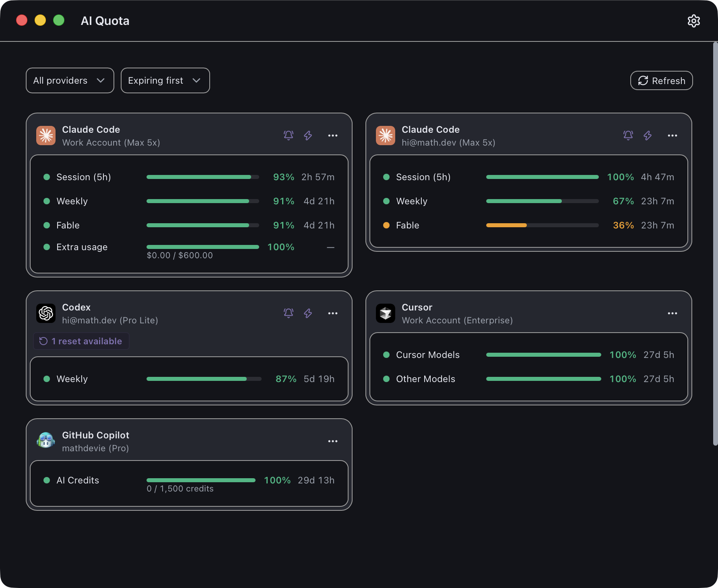The image size is (718, 588).
Task: Click the Work Account (Enterprise) subtitle
Action: coord(458,321)
